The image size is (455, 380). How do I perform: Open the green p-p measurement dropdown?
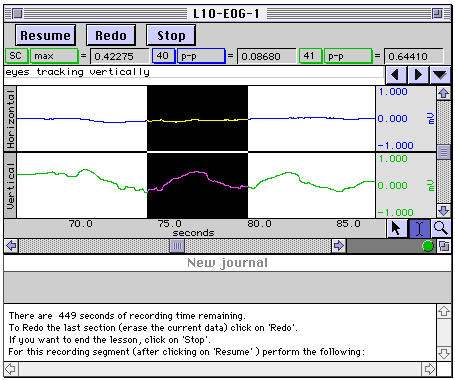(x=348, y=56)
